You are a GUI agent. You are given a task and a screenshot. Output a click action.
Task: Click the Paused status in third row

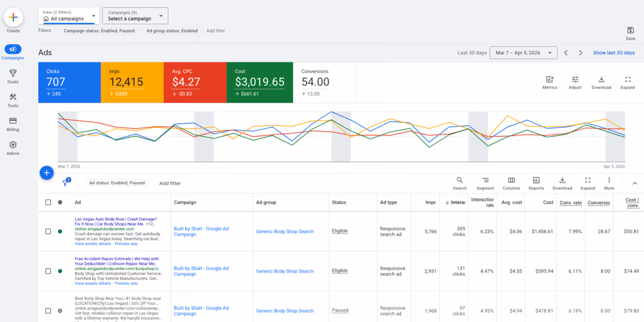click(340, 310)
